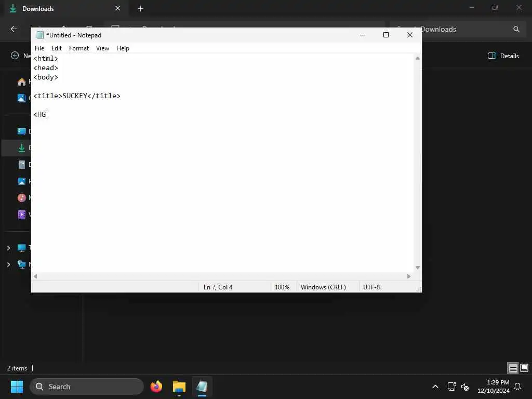This screenshot has height=399, width=532.
Task: Open the View menu in Notepad
Action: pos(102,48)
